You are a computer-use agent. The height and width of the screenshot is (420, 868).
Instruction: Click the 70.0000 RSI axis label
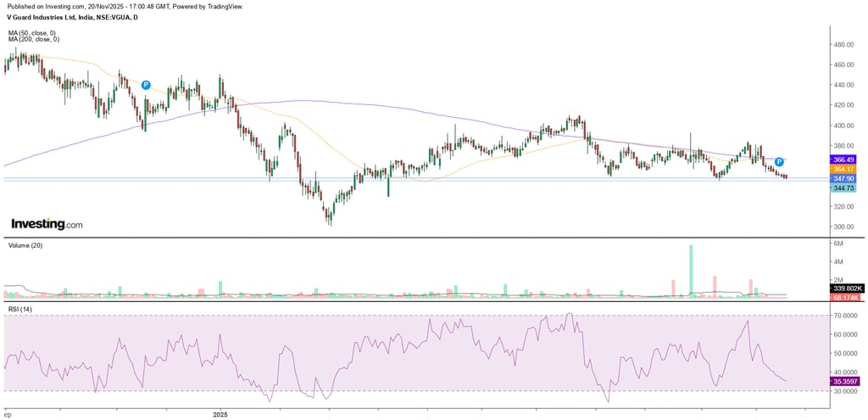[x=846, y=316]
